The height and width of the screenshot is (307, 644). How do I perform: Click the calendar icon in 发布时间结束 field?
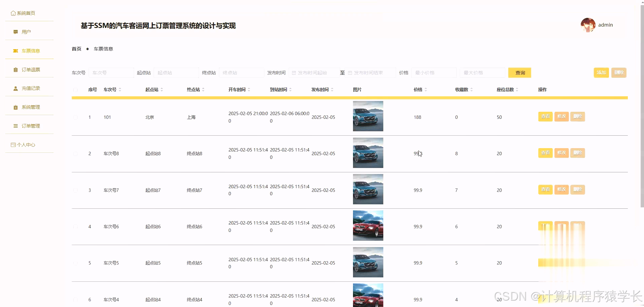(x=350, y=72)
